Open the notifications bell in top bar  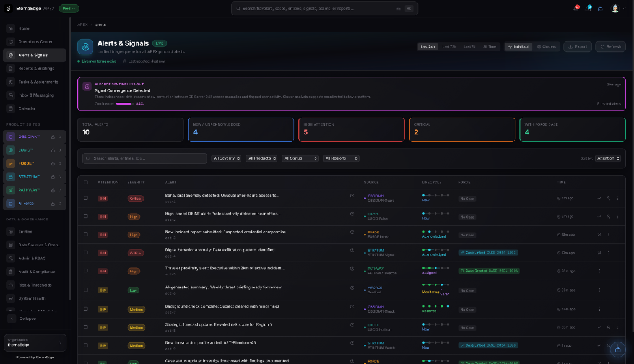click(x=576, y=9)
